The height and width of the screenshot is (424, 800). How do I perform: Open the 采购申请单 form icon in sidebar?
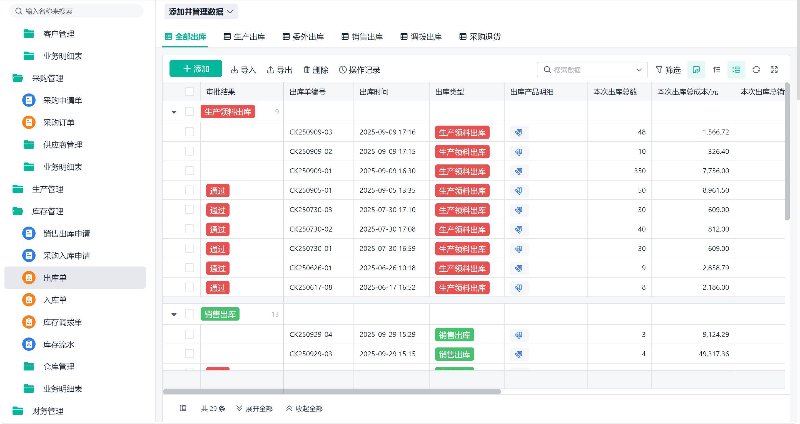pos(29,100)
